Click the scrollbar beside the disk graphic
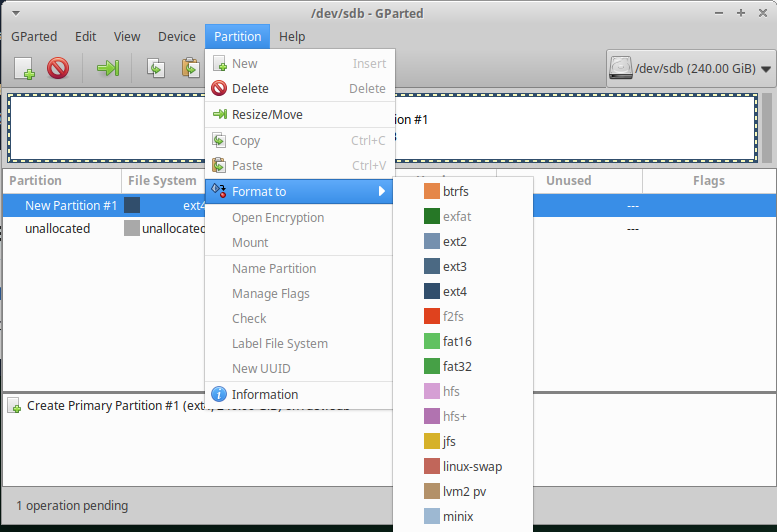777x532 pixels. pos(767,128)
